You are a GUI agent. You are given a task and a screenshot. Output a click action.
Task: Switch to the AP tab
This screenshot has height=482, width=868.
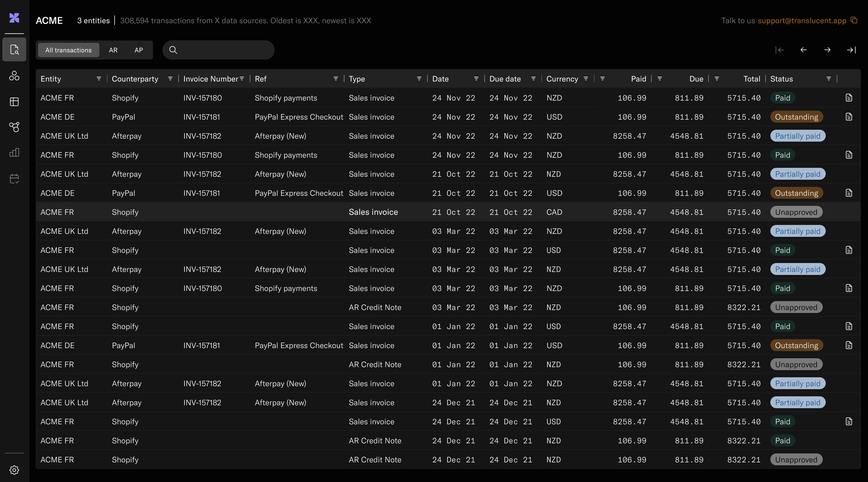point(139,50)
